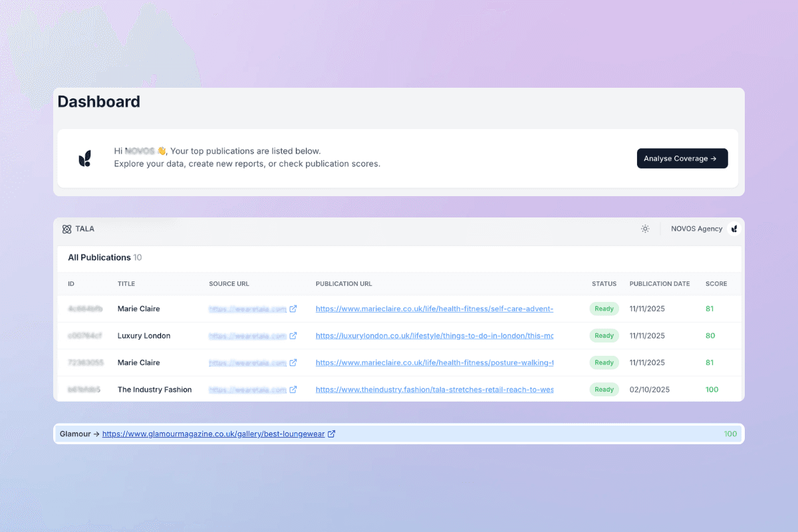
Task: Click external link icon on Luxury London source URL
Action: pyautogui.click(x=293, y=336)
